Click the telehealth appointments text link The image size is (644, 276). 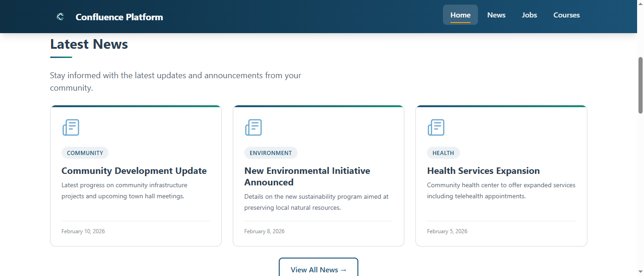pyautogui.click(x=477, y=195)
